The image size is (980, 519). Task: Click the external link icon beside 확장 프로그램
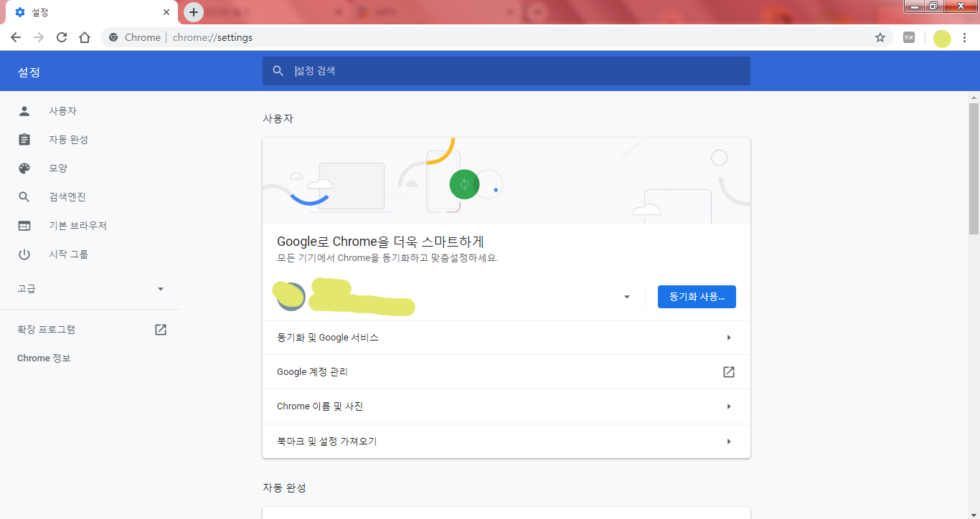(161, 330)
